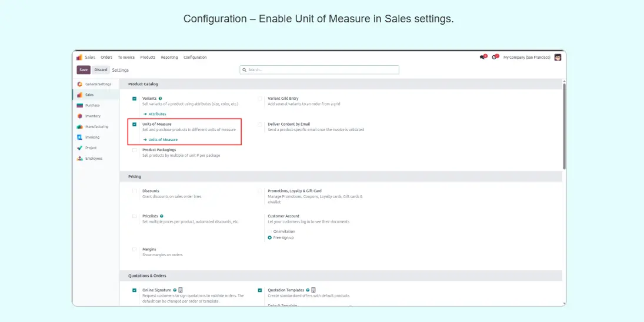
Task: Select Employees in the settings sidebar
Action: tap(93, 158)
